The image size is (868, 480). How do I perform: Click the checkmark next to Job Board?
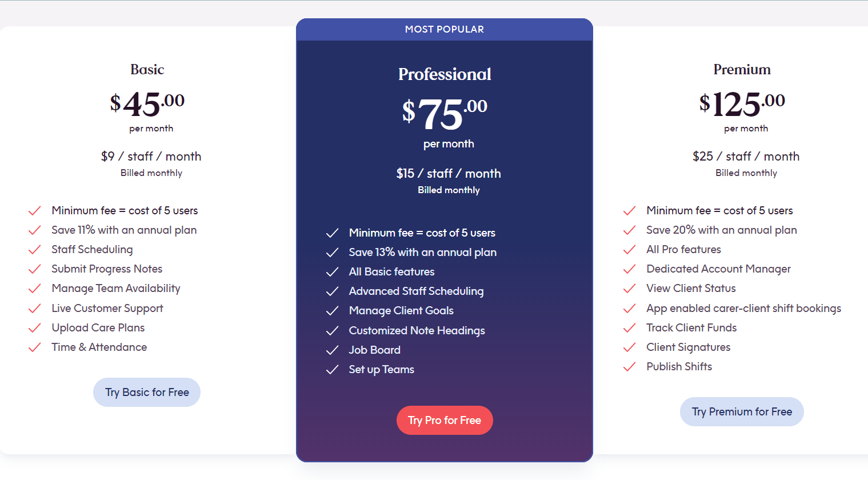332,350
